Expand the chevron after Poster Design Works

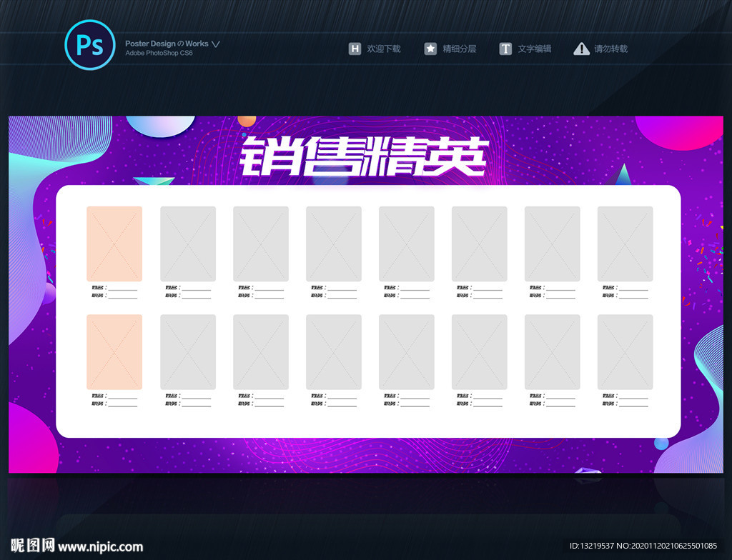(215, 44)
